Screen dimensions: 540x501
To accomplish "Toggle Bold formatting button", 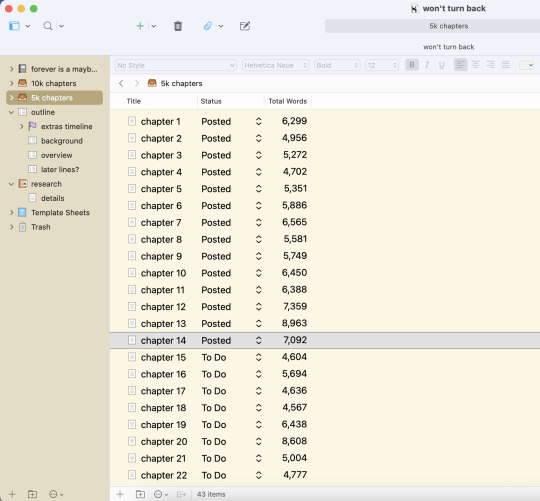I will (x=412, y=65).
